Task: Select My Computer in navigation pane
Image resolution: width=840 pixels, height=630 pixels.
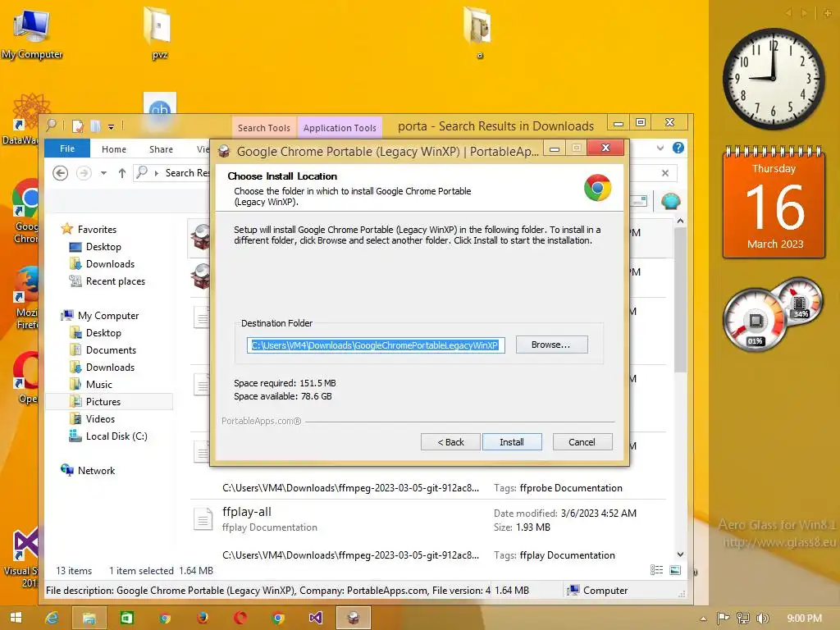Action: coord(108,316)
